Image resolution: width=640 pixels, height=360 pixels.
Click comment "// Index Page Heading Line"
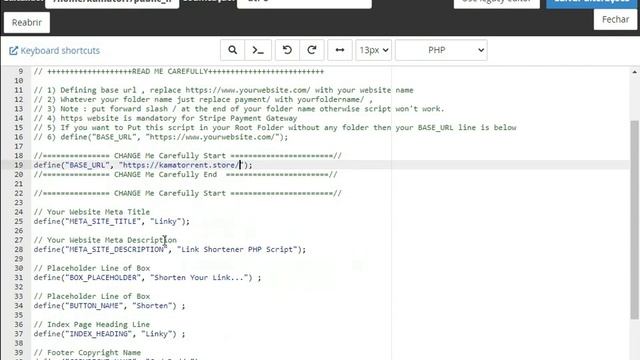point(92,324)
